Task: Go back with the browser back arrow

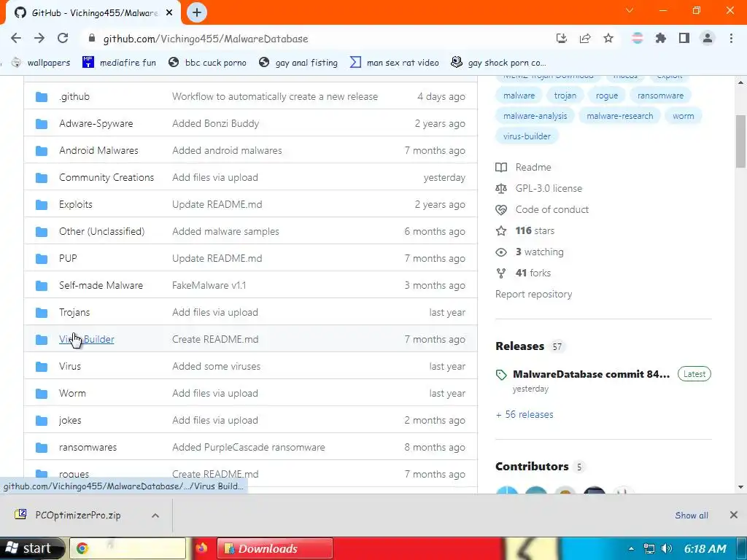Action: (16, 38)
